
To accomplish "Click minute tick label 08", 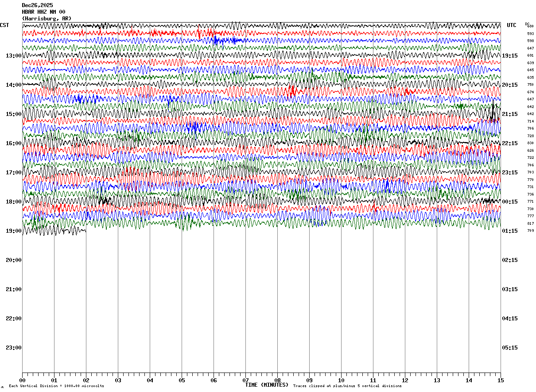I will coord(277,380).
